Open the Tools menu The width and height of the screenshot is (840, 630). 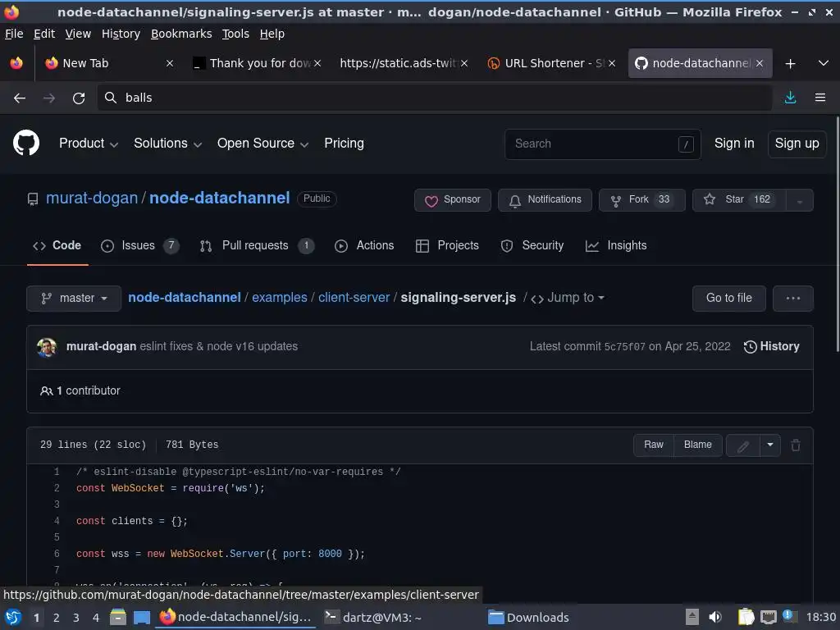coord(235,34)
